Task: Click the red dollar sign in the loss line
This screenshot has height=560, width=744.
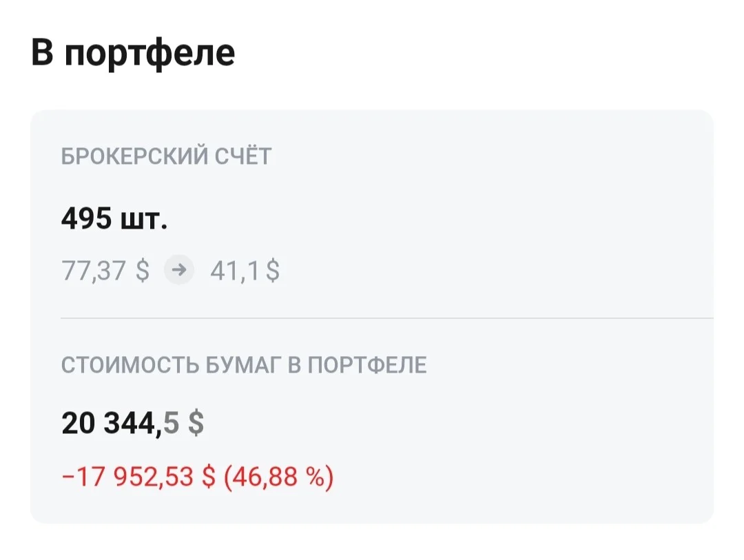Action: [x=208, y=477]
